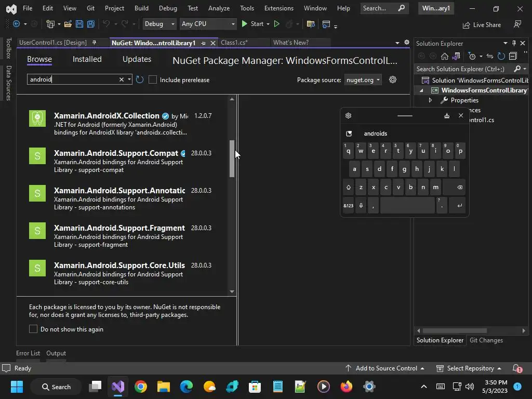Viewport: 532px width, 399px height.
Task: Select the androids keyboard suggestion
Action: [x=375, y=134]
